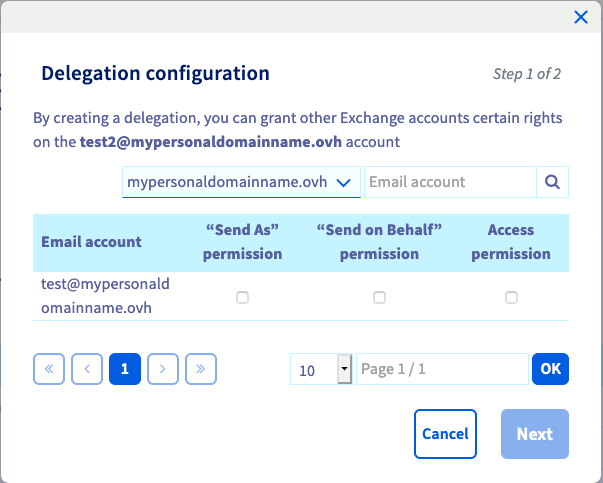The height and width of the screenshot is (483, 603).
Task: Select page number 1 in pagination
Action: (x=125, y=369)
